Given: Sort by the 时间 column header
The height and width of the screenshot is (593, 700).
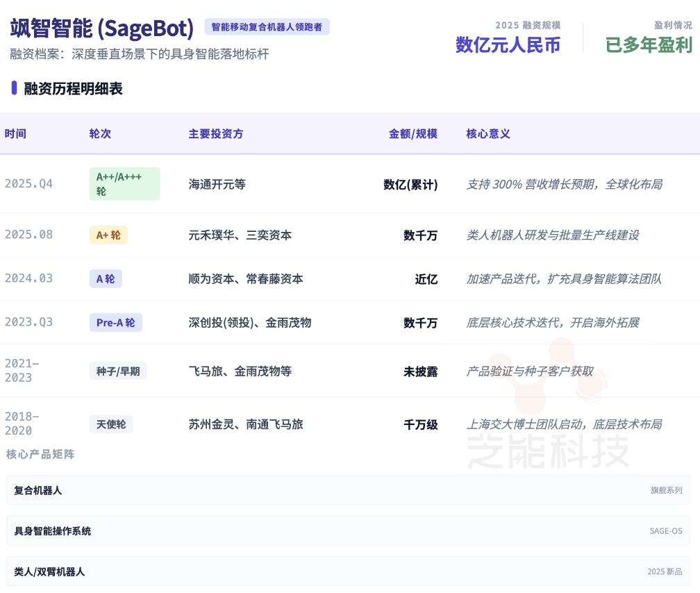Looking at the screenshot, I should pyautogui.click(x=15, y=133).
